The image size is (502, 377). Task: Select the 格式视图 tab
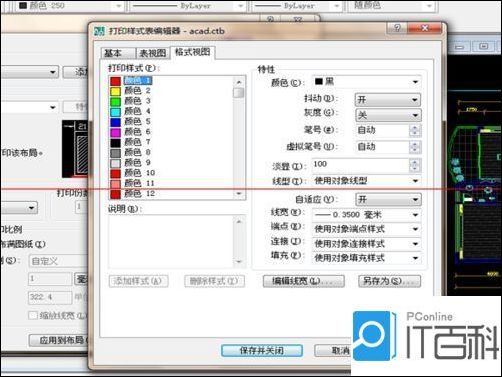coord(193,52)
